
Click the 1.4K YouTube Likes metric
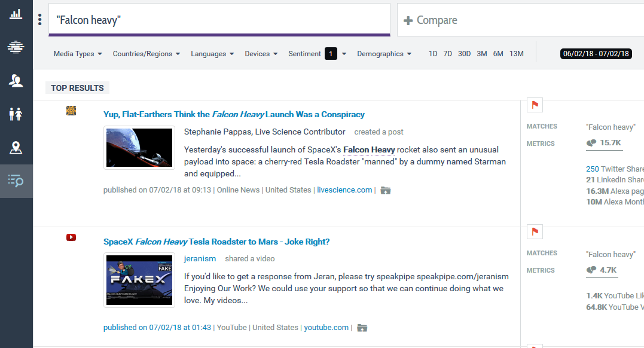[615, 296]
